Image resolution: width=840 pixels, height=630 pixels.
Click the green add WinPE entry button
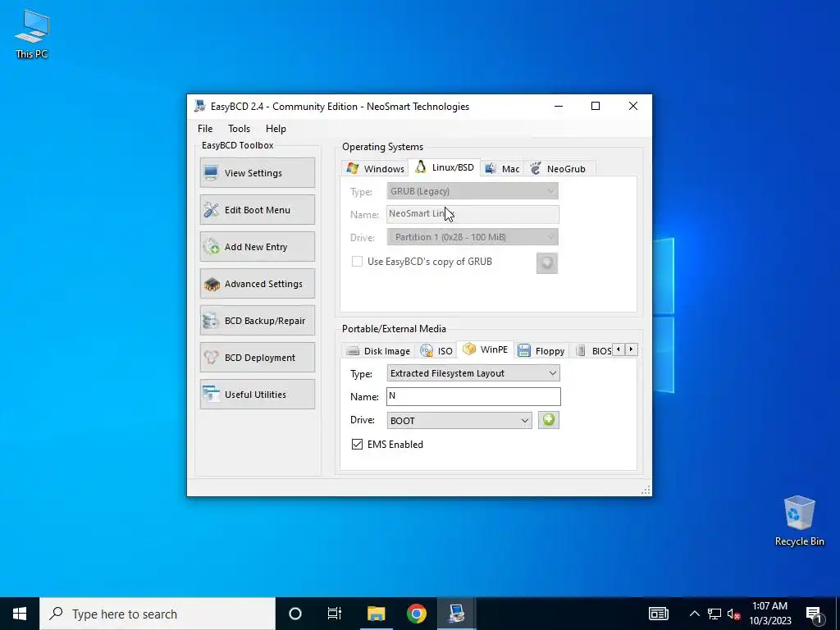pos(549,420)
